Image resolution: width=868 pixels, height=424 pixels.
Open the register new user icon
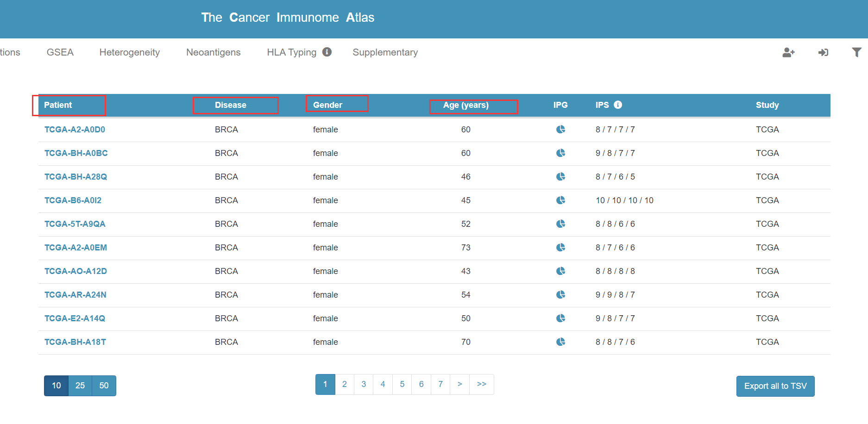coord(788,52)
